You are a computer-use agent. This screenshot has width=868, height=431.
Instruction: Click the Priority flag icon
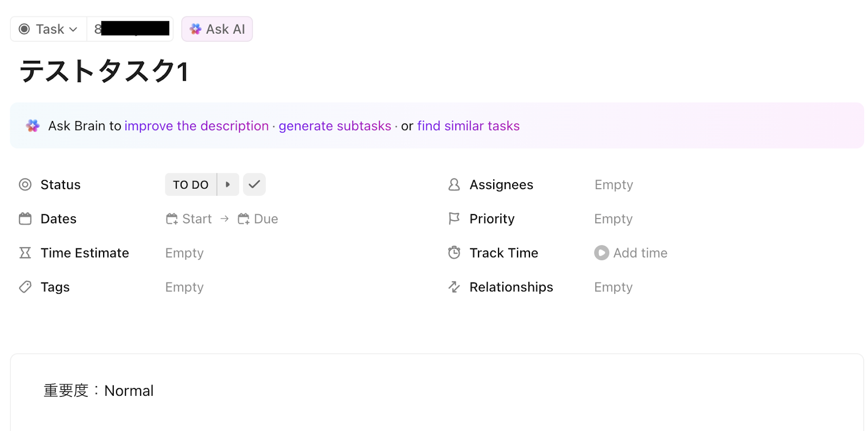(x=454, y=218)
